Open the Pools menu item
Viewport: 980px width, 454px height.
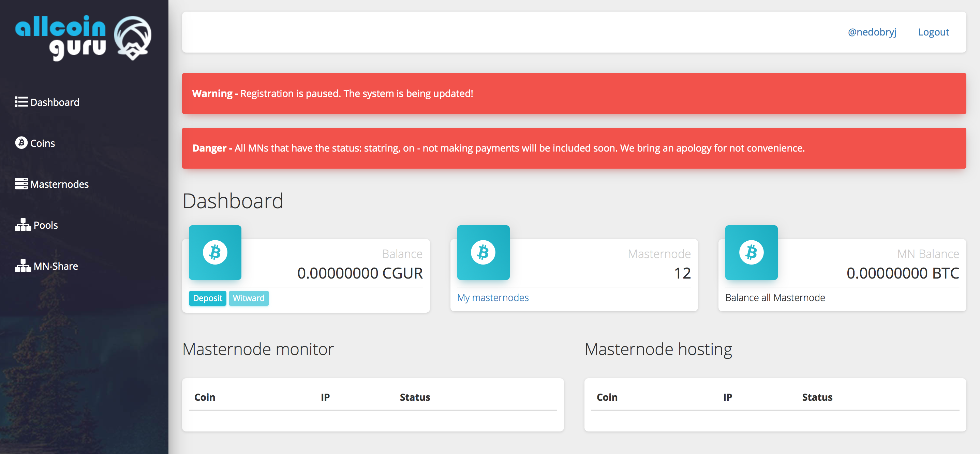[36, 225]
